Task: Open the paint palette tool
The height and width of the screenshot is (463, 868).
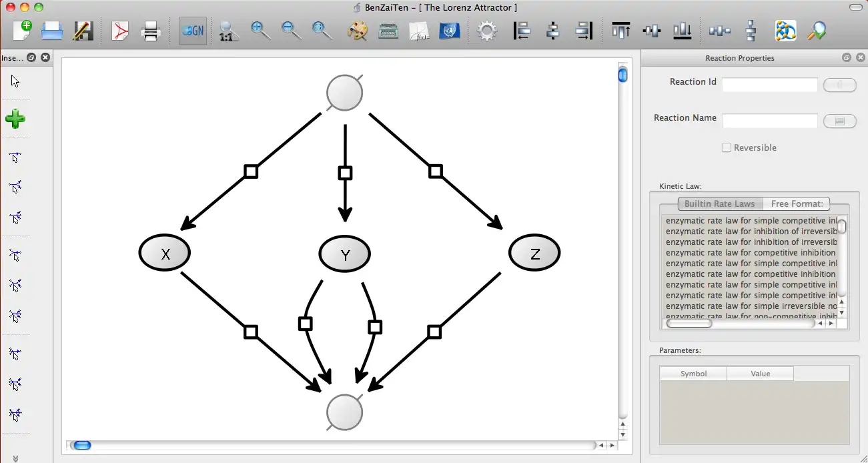Action: point(358,31)
